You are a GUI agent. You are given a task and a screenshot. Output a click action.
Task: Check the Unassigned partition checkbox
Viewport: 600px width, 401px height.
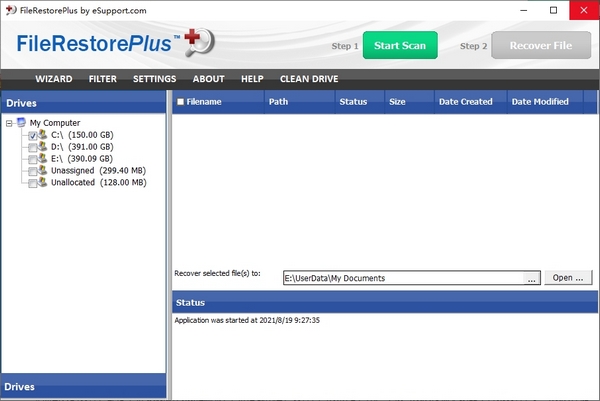coord(33,171)
